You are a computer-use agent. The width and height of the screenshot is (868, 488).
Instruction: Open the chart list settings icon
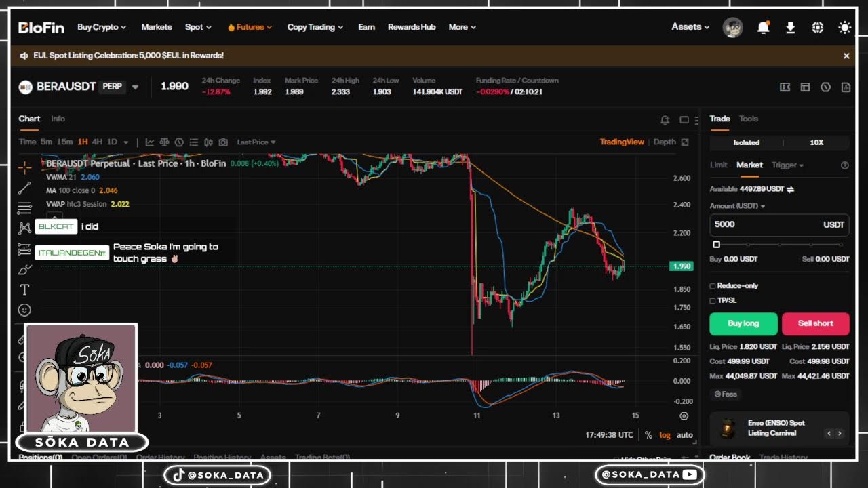click(194, 142)
